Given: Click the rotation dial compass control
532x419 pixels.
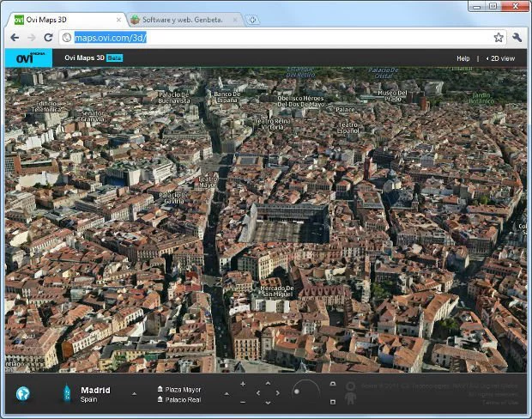Looking at the screenshot, I should [305, 390].
